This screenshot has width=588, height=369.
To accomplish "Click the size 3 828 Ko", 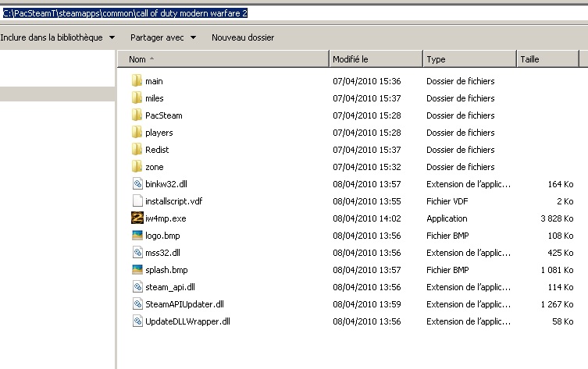I will pos(557,218).
